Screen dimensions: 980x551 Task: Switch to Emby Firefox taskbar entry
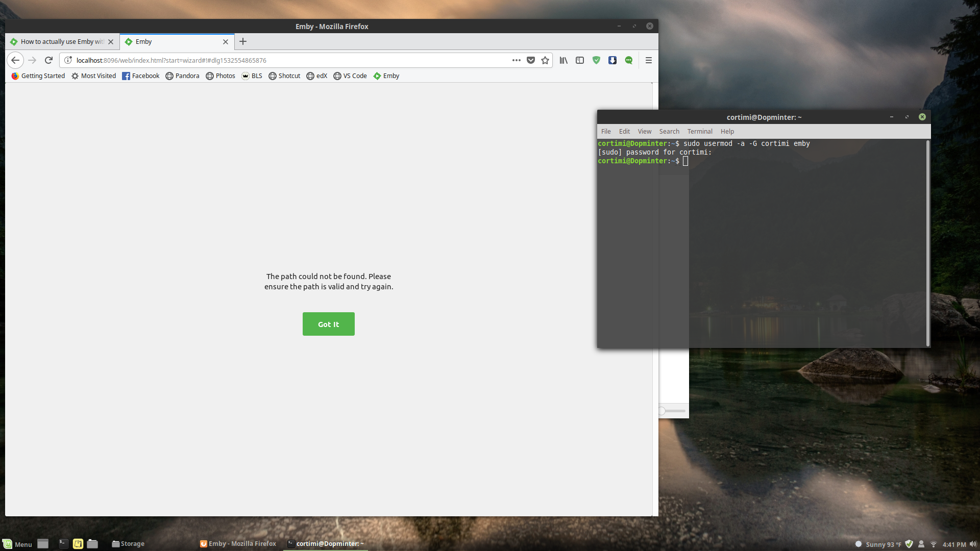pos(238,544)
